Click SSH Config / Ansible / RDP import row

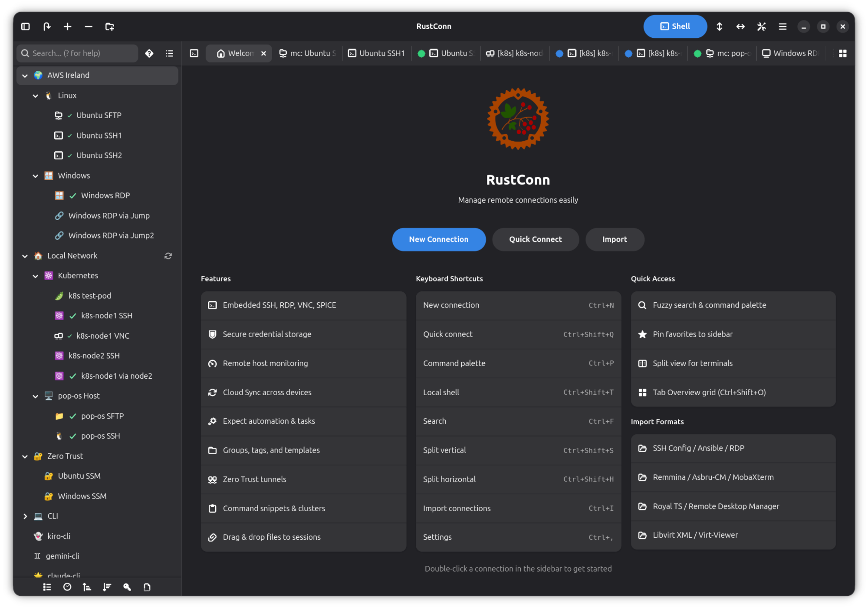[733, 448]
